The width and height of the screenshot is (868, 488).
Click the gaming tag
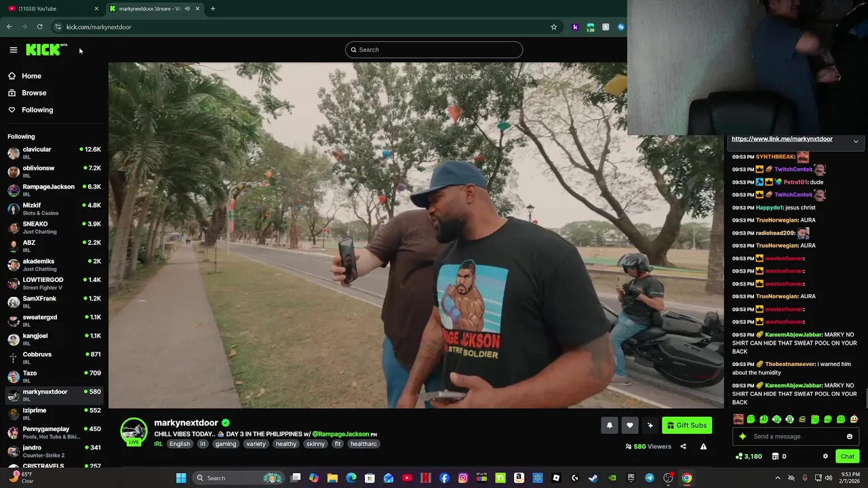point(225,444)
